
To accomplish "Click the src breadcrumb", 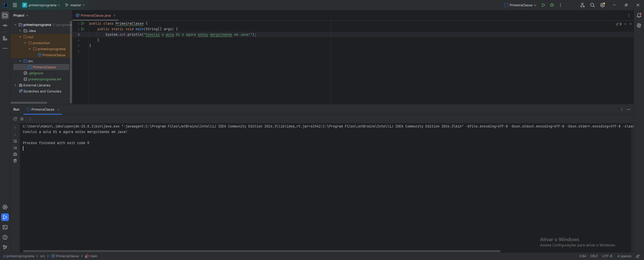I will click(x=43, y=256).
